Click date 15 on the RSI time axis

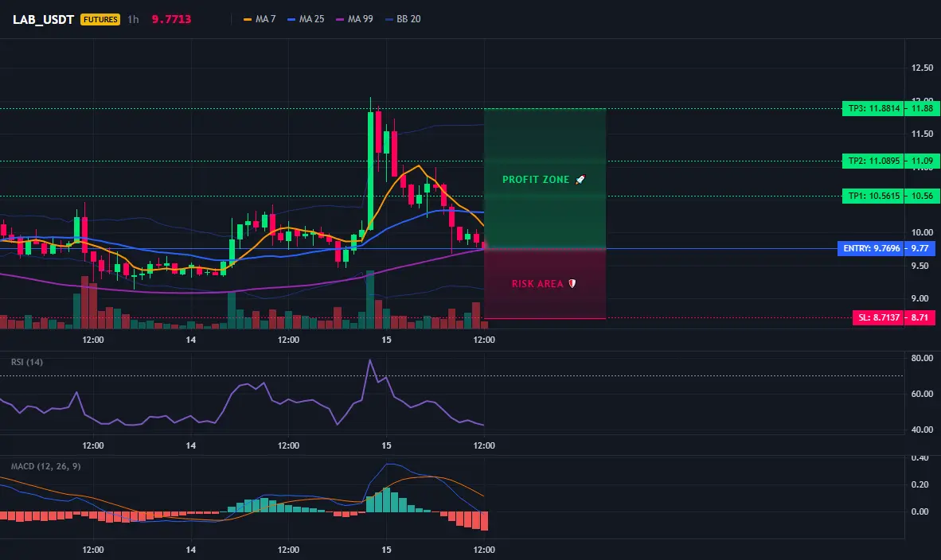pos(386,445)
